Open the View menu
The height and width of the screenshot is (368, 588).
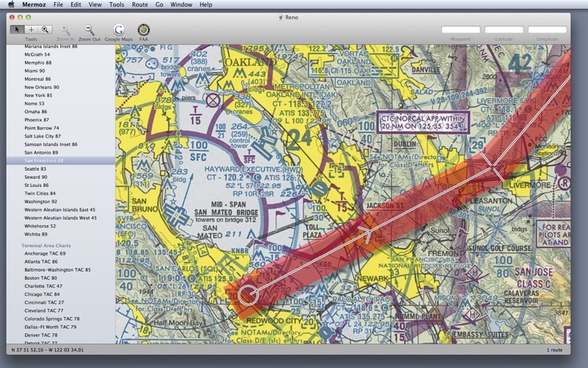pos(95,4)
